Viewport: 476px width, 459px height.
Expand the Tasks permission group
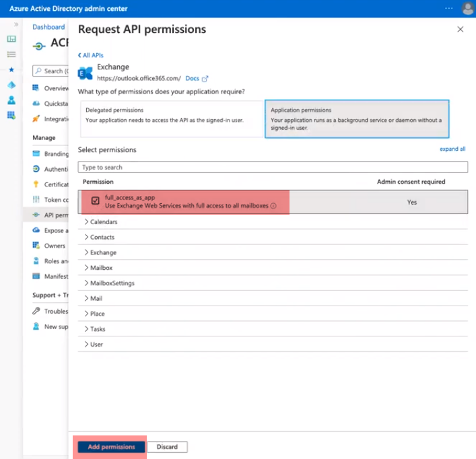pos(98,329)
